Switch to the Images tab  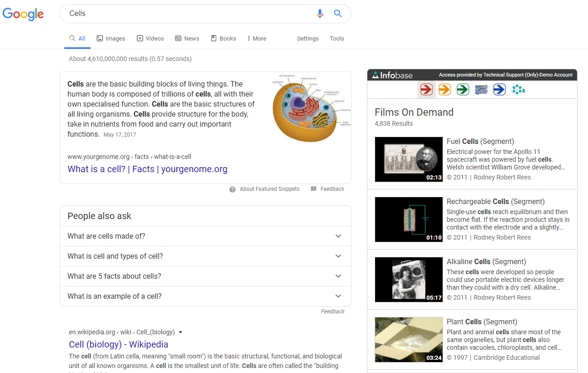111,39
